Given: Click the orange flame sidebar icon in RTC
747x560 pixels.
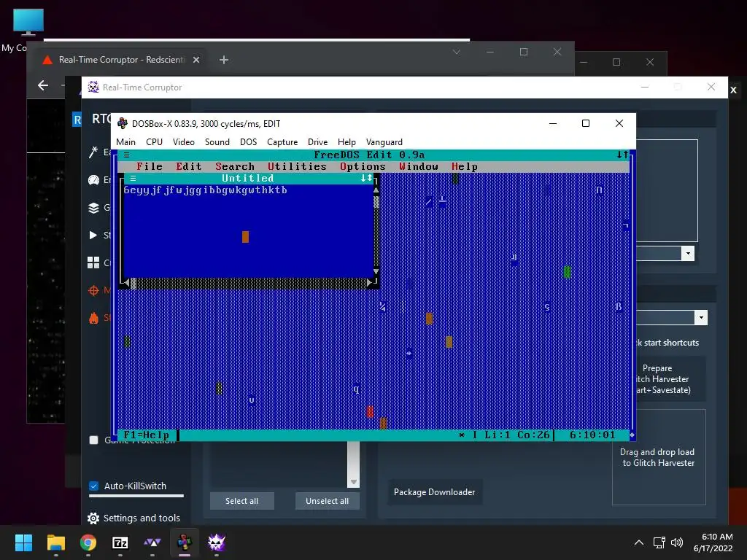Looking at the screenshot, I should click(x=93, y=318).
